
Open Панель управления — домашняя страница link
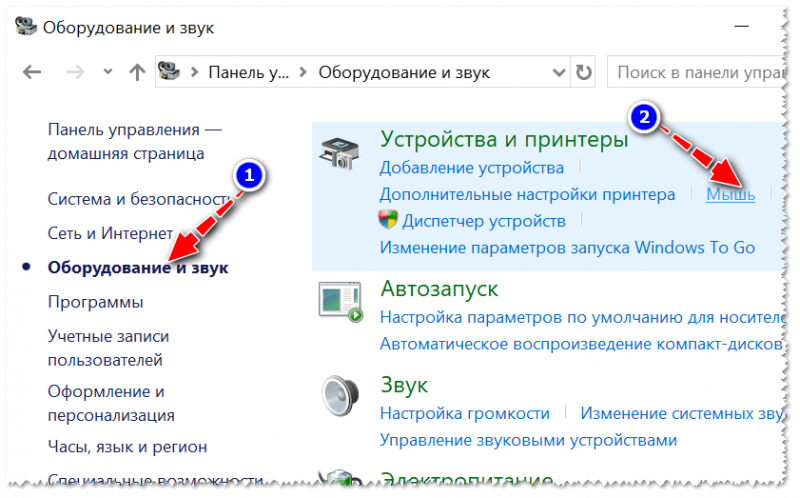coord(134,141)
